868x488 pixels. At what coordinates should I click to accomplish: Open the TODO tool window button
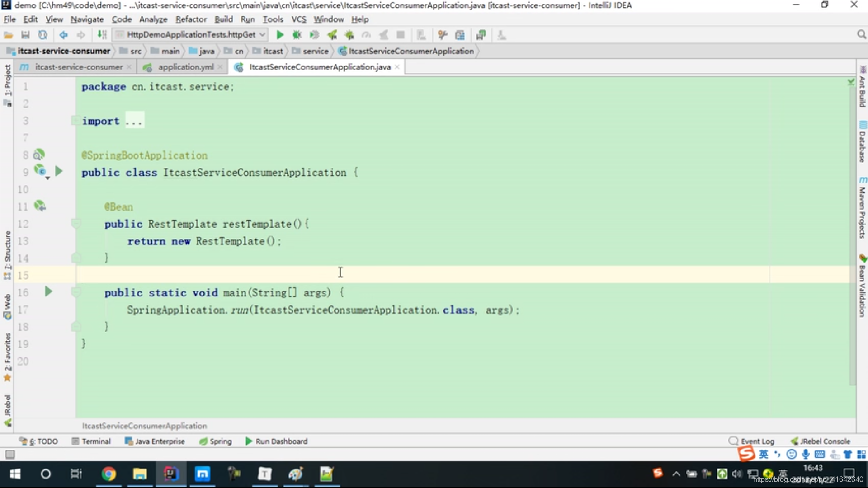39,441
